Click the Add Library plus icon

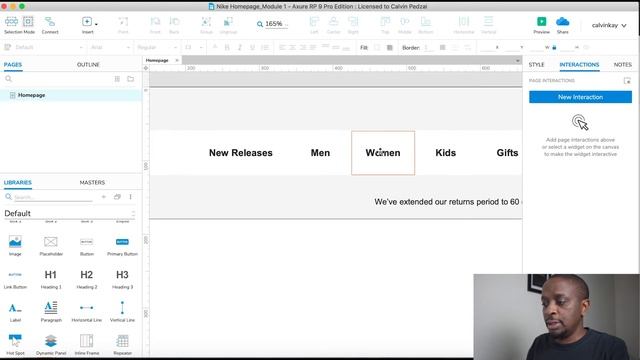[x=104, y=197]
